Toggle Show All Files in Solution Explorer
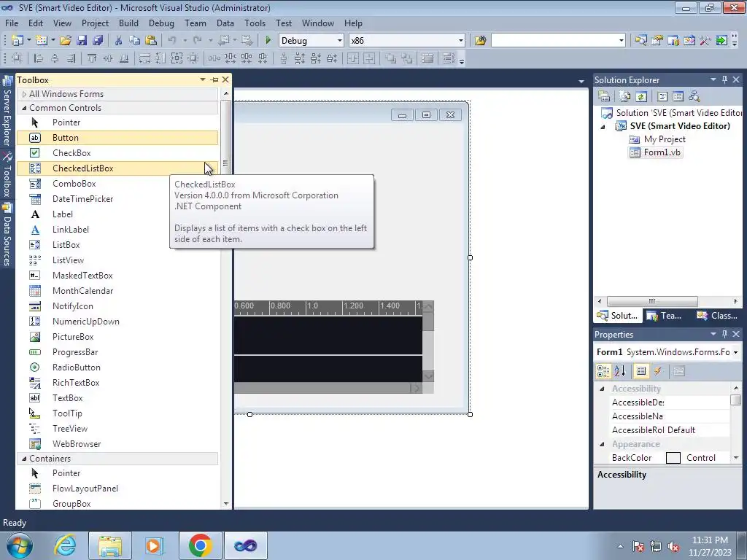The width and height of the screenshot is (747, 560). (625, 97)
